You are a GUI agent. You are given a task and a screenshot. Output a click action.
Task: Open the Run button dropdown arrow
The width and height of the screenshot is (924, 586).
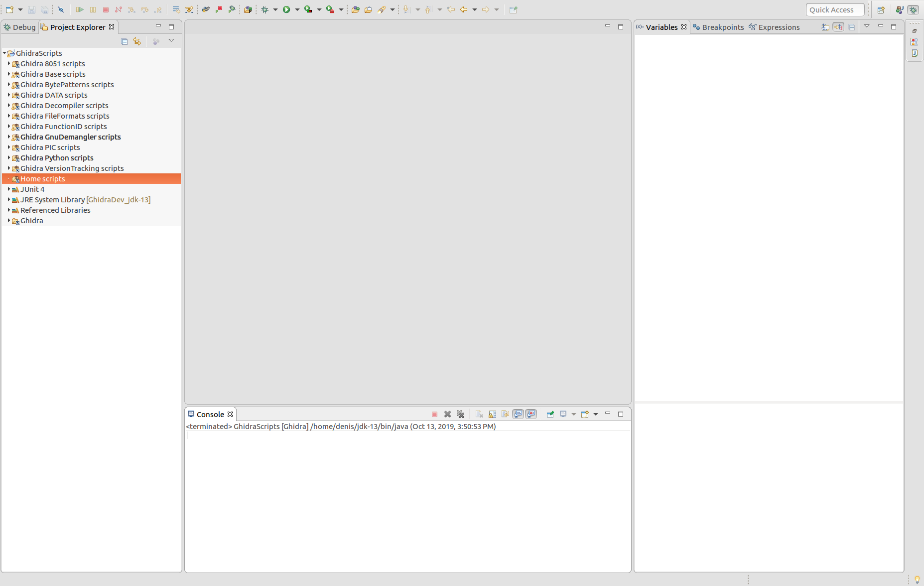(x=297, y=9)
